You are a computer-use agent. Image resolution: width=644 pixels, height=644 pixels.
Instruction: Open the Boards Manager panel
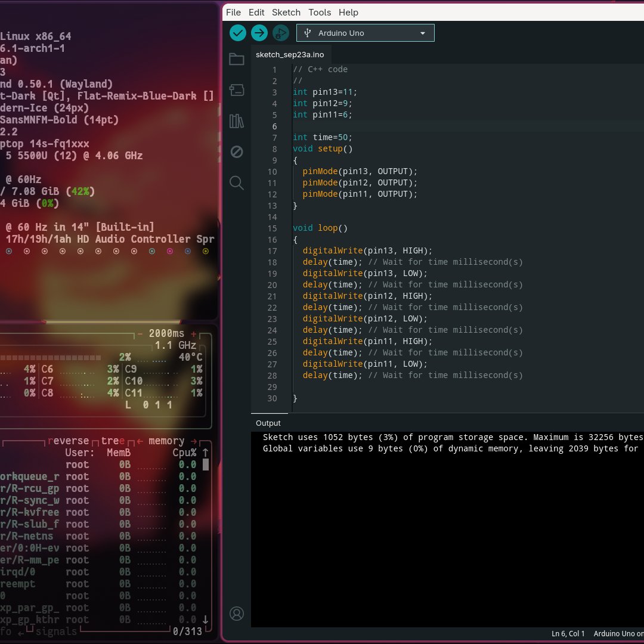coord(237,90)
